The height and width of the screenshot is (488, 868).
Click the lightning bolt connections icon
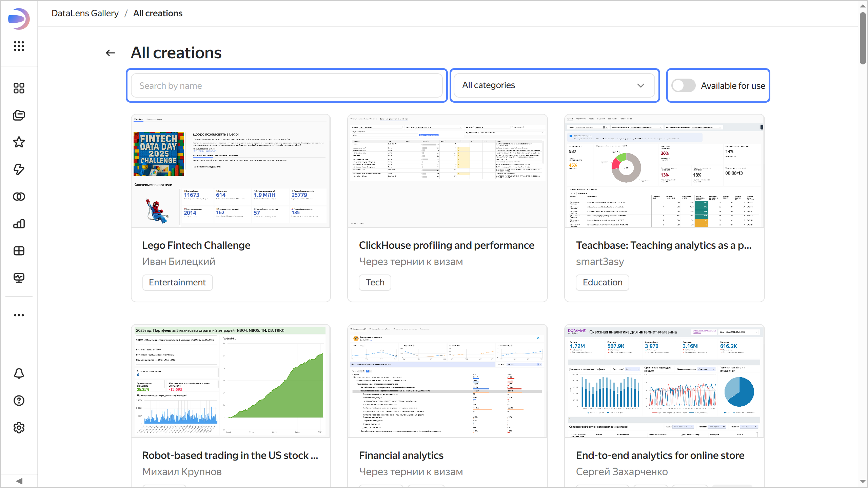pyautogui.click(x=19, y=169)
